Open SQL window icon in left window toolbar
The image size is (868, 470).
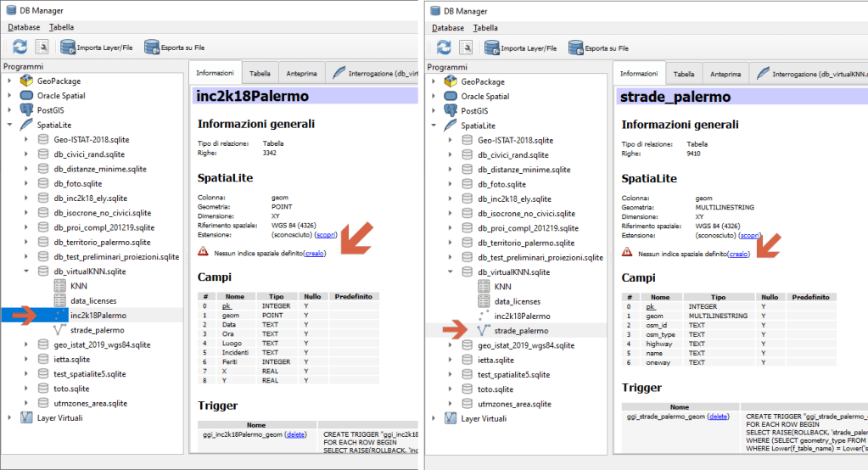pyautogui.click(x=42, y=48)
